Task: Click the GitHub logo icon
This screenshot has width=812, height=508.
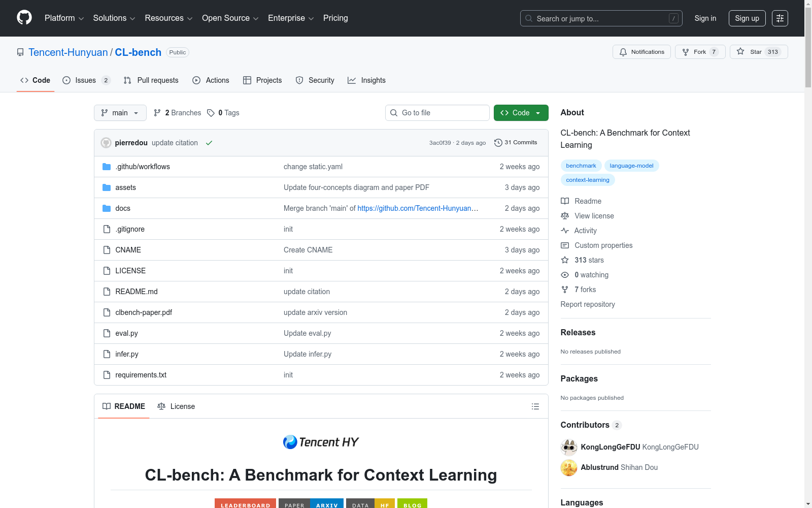Action: click(x=24, y=18)
